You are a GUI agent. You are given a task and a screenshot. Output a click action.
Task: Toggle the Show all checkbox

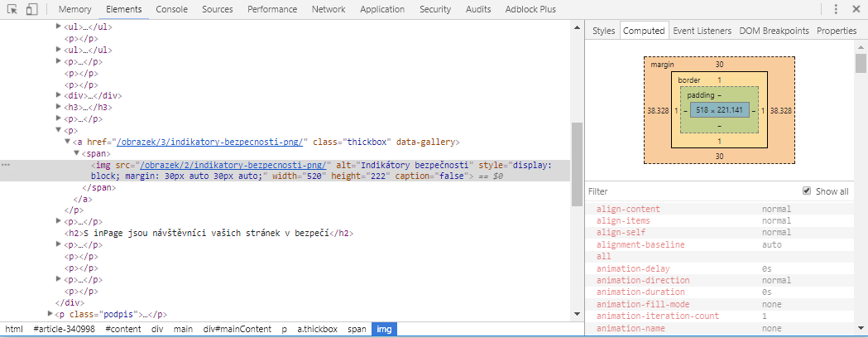pos(807,191)
